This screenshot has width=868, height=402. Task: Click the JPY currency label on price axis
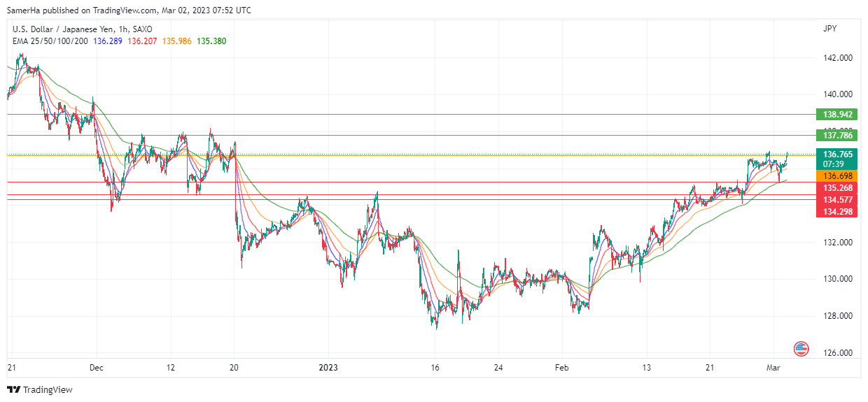[x=829, y=29]
